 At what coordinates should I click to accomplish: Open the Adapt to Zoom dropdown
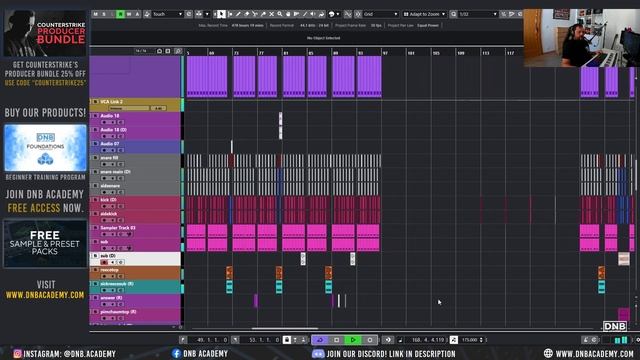click(424, 14)
